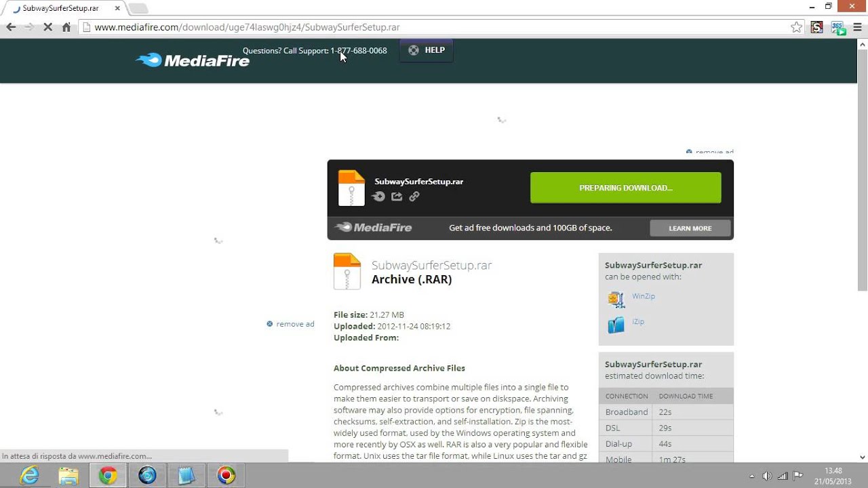868x488 pixels.
Task: Click the green PREPARING DOWNLOAD button
Action: point(625,188)
